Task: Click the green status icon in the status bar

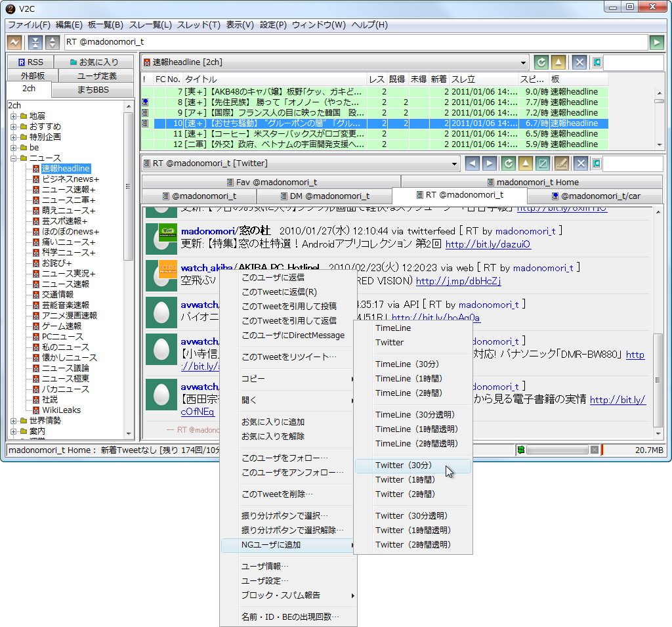Action: point(520,450)
